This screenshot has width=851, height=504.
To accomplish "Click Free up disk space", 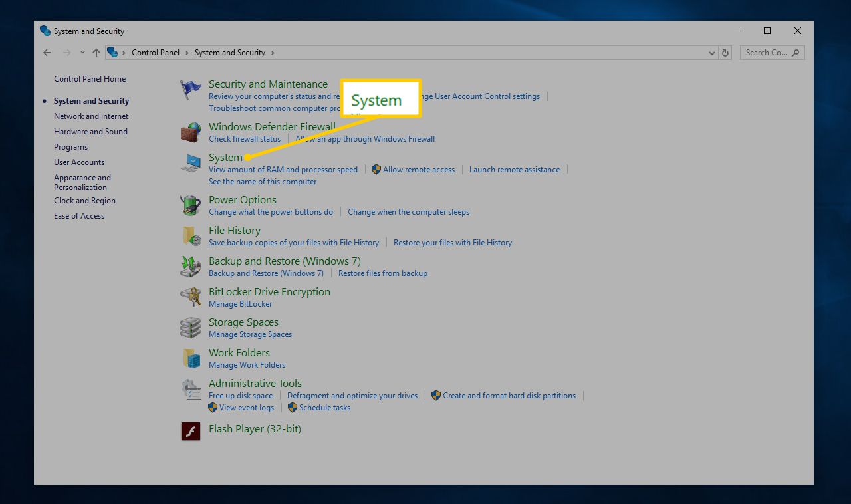I will point(241,396).
